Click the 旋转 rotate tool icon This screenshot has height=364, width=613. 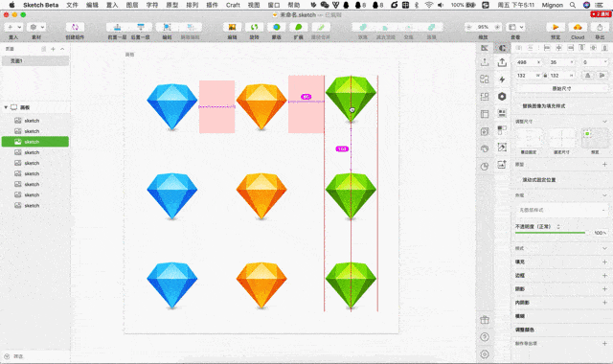254,27
